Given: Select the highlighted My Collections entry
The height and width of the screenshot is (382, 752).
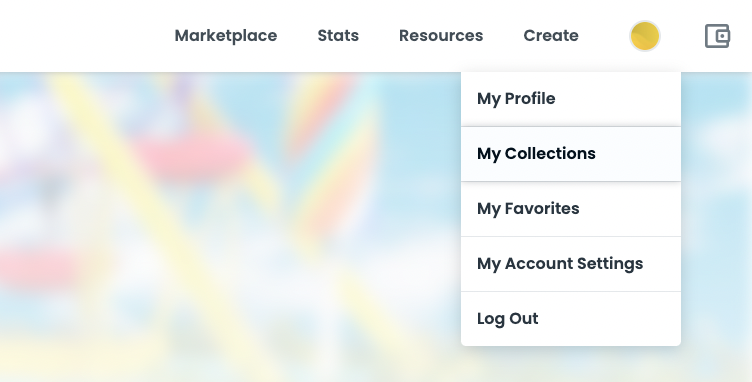Looking at the screenshot, I should point(571,154).
